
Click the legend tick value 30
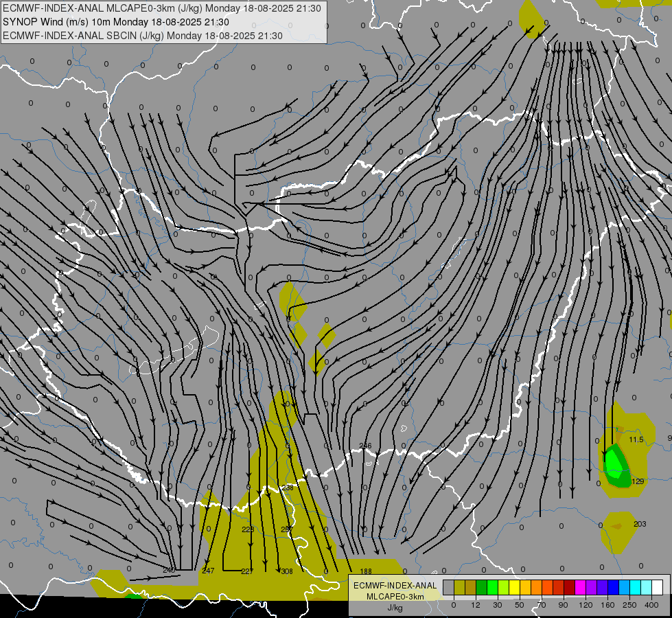498,605
